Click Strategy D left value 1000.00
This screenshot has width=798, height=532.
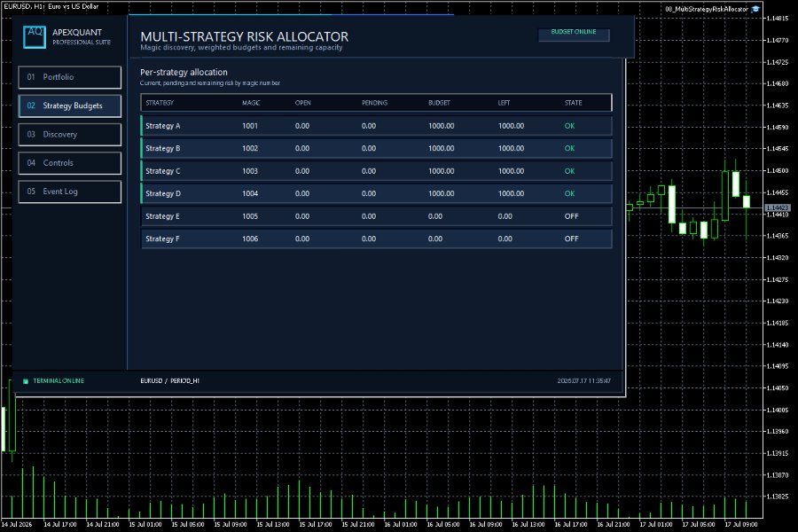pos(511,193)
